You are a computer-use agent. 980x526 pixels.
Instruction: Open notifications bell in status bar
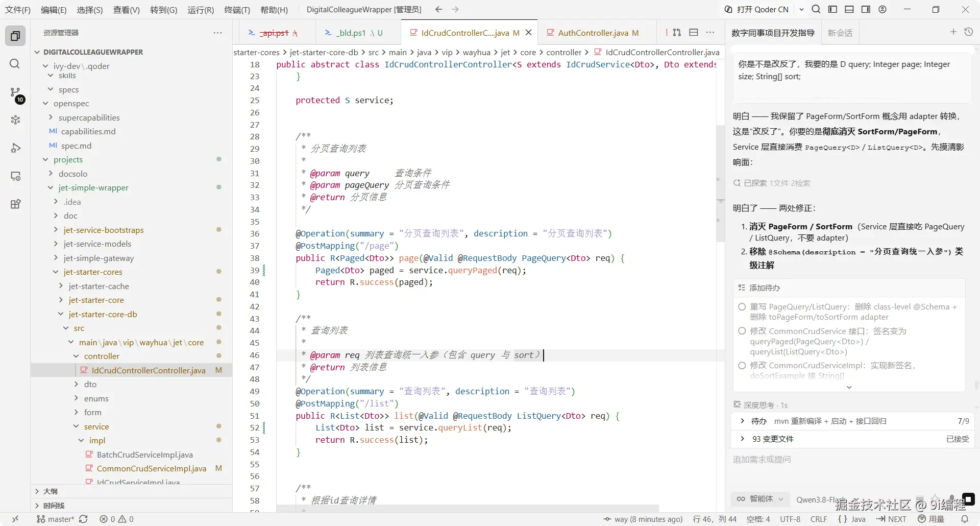pos(965,519)
